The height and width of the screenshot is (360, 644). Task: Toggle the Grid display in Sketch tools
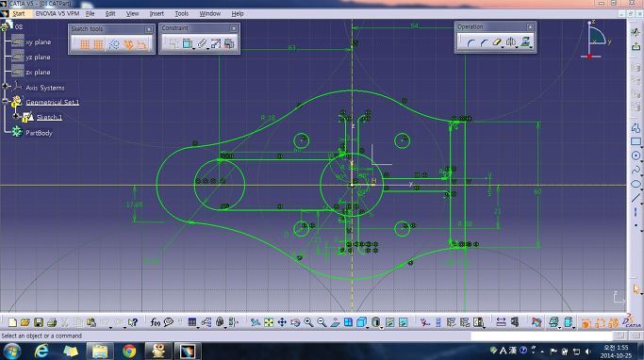coord(85,44)
